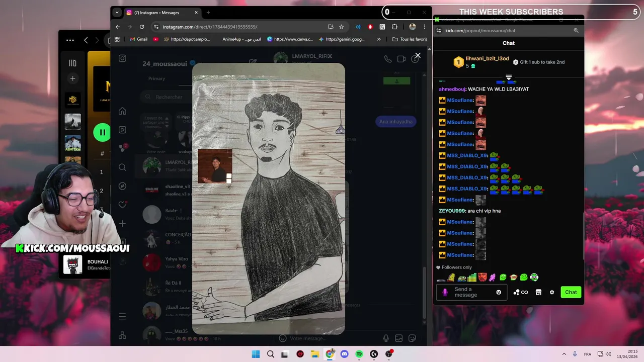Open the Instagram hamburger More menu
This screenshot has height=362, width=644.
click(x=122, y=316)
